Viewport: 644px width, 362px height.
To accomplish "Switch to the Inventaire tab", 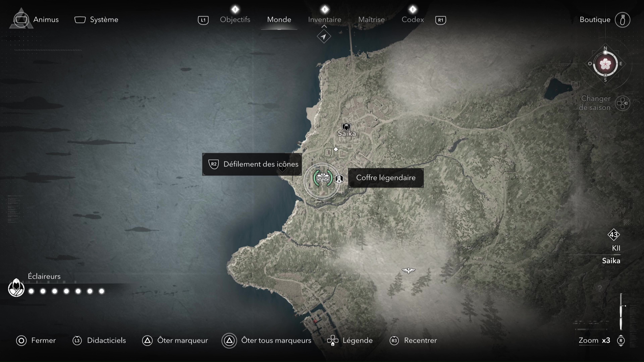I will click(325, 19).
